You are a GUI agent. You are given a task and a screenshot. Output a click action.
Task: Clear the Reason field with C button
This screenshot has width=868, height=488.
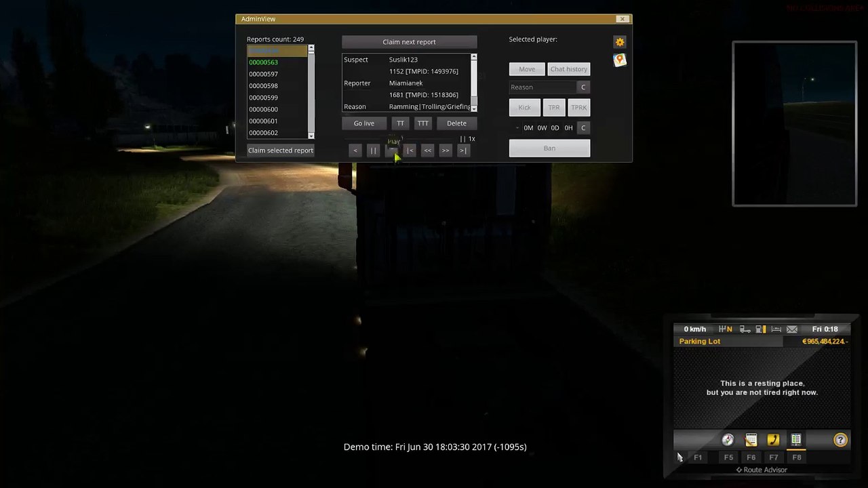(x=583, y=87)
